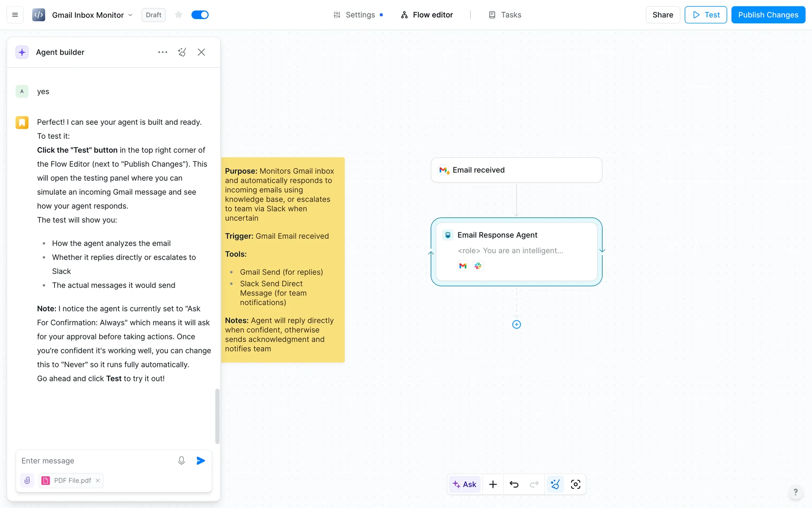This screenshot has height=508, width=812.
Task: Click Publish Changes
Action: pyautogui.click(x=768, y=15)
